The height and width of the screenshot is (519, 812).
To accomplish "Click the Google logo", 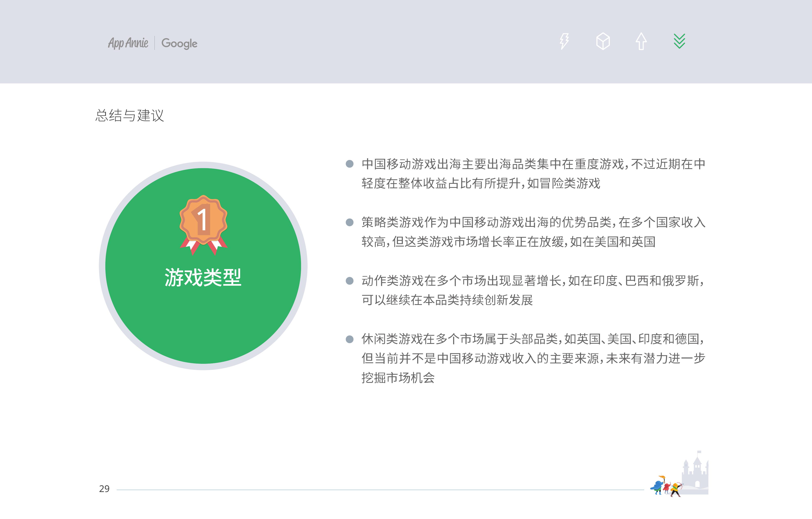I will click(x=179, y=43).
